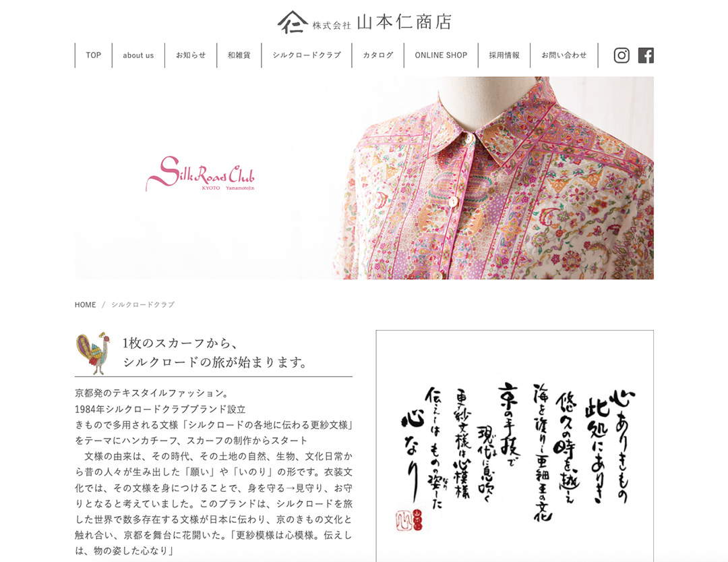
Task: Open the Instagram icon link
Action: click(x=621, y=55)
